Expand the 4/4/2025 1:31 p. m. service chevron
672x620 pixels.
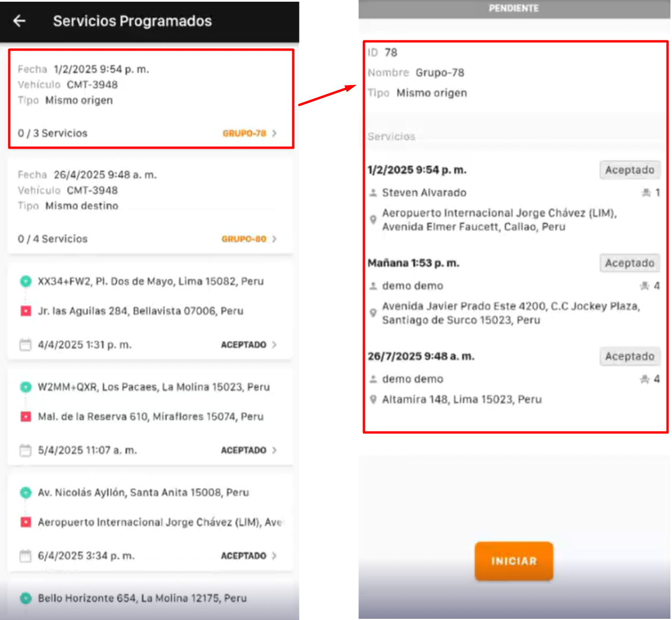275,345
